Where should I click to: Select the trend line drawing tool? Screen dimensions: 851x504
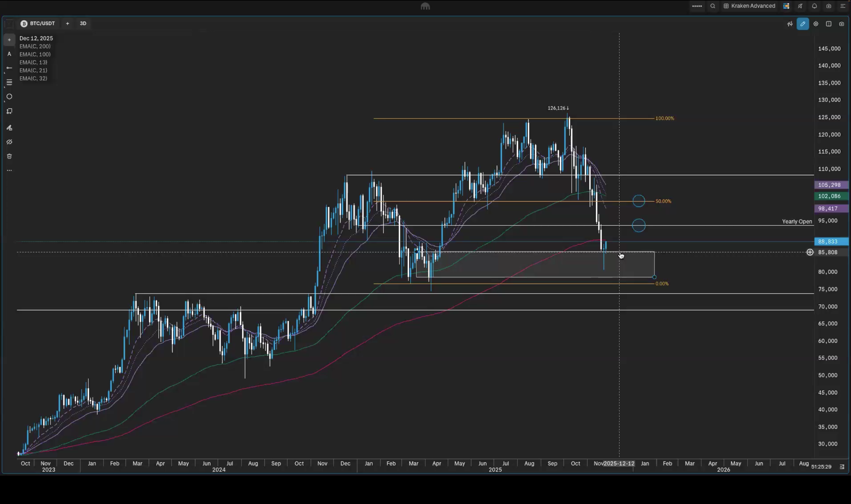click(x=9, y=68)
